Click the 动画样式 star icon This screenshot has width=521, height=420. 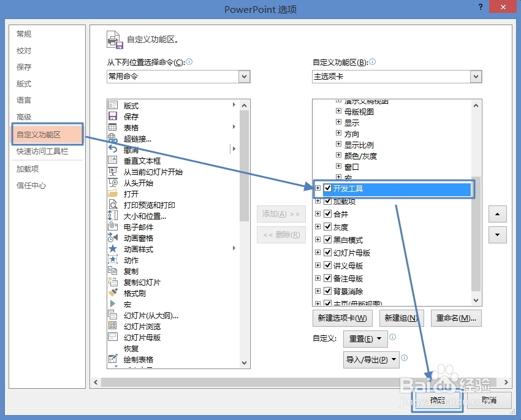[113, 248]
